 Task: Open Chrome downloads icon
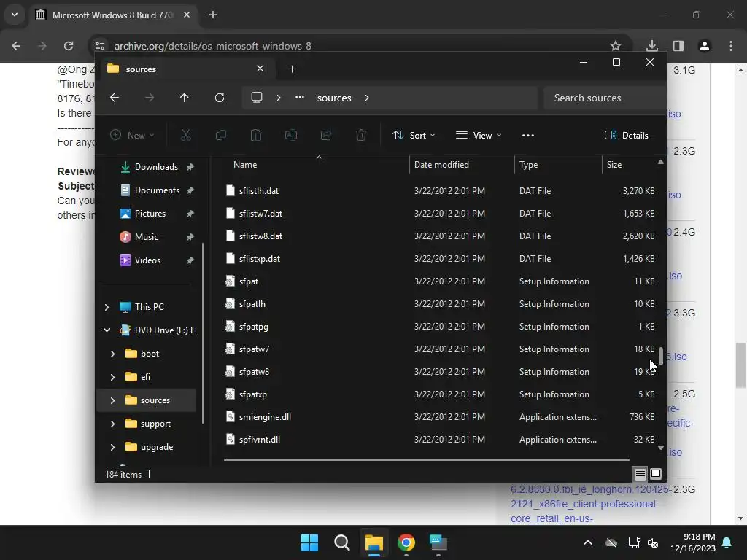pyautogui.click(x=652, y=46)
